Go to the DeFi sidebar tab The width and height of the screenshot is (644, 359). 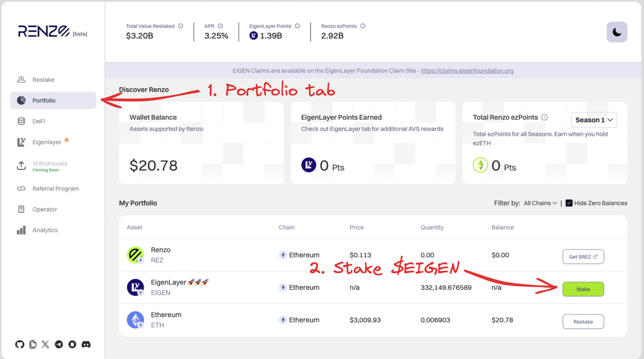coord(39,121)
